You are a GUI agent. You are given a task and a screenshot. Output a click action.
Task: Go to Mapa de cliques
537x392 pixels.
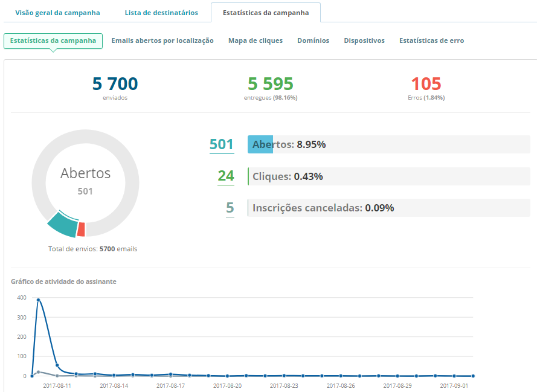pos(256,40)
